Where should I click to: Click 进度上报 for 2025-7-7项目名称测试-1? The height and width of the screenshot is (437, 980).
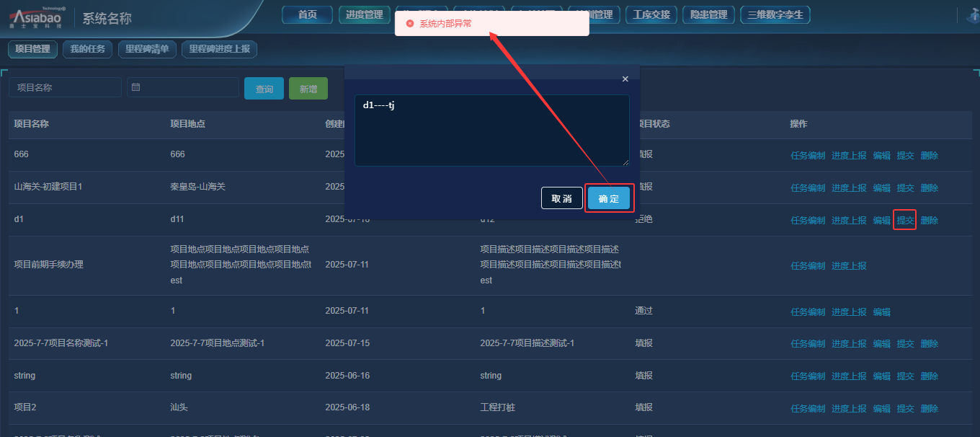(849, 344)
